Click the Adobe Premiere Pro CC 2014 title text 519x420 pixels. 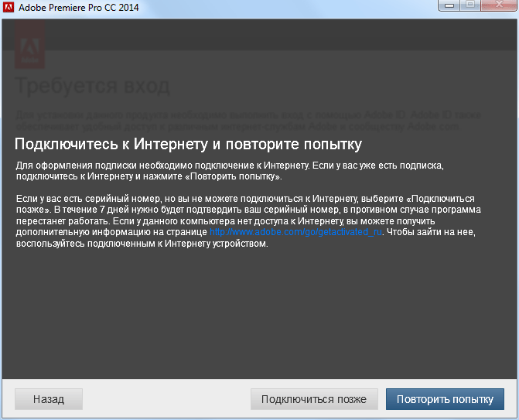[x=79, y=7]
